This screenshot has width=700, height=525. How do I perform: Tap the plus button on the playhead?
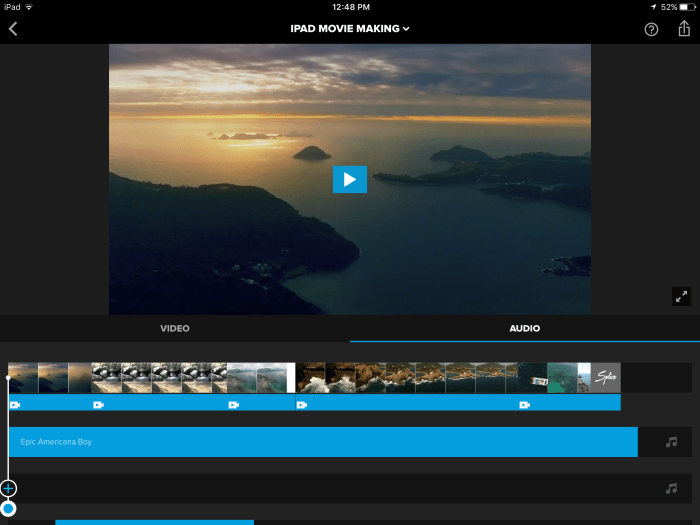pyautogui.click(x=8, y=488)
